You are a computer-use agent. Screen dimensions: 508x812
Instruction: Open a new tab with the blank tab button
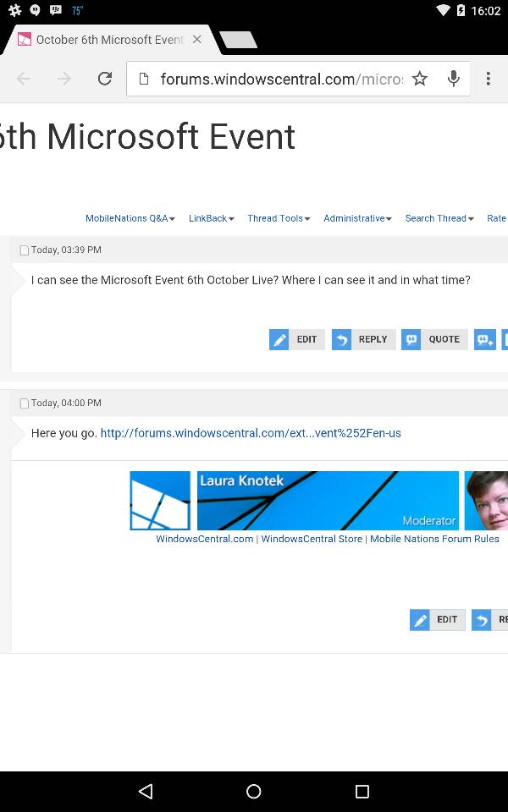(x=239, y=40)
